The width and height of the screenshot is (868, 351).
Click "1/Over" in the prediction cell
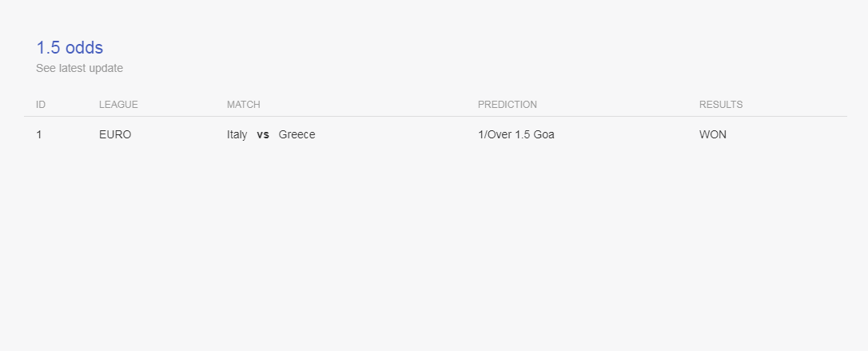pos(496,134)
